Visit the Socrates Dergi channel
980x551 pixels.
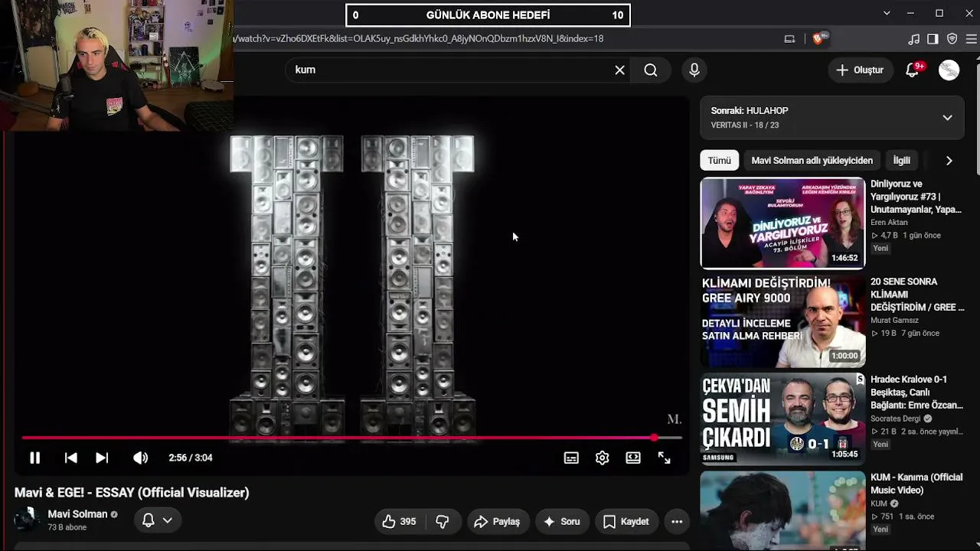click(x=896, y=419)
